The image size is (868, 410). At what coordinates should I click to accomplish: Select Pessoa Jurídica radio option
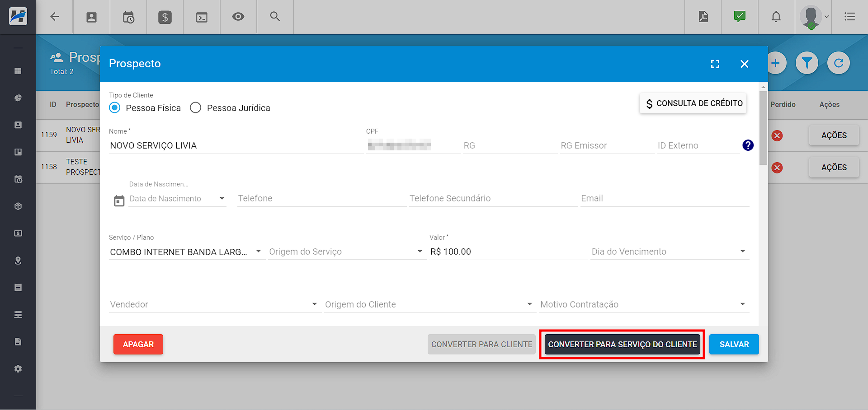pyautogui.click(x=195, y=107)
